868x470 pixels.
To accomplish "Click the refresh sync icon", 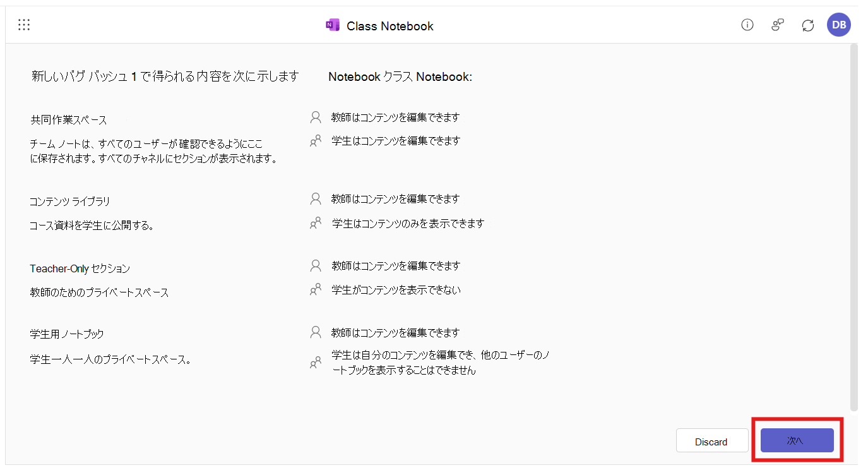I will pos(808,25).
